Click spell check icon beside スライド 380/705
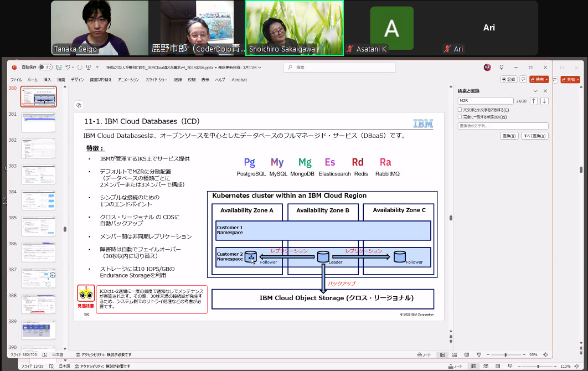 click(x=45, y=354)
